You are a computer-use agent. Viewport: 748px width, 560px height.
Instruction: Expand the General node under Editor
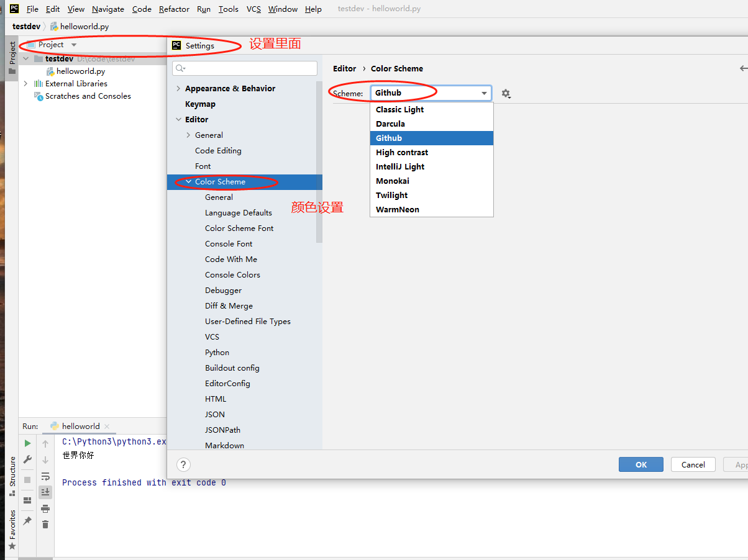pos(188,135)
